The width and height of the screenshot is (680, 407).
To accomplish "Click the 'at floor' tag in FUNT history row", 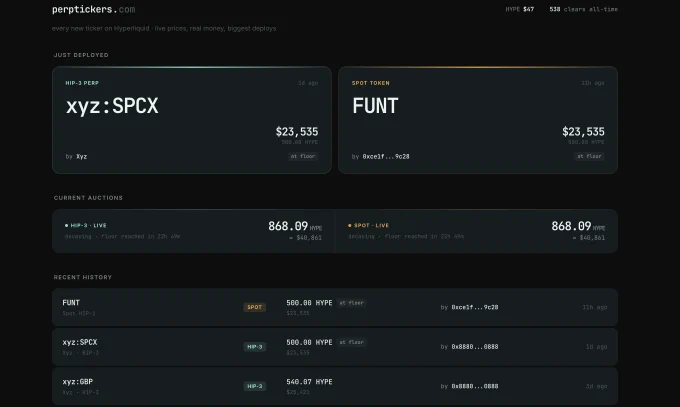I will click(351, 303).
